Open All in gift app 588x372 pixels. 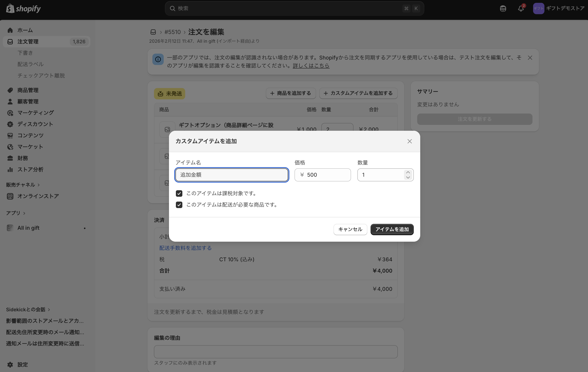pos(28,228)
